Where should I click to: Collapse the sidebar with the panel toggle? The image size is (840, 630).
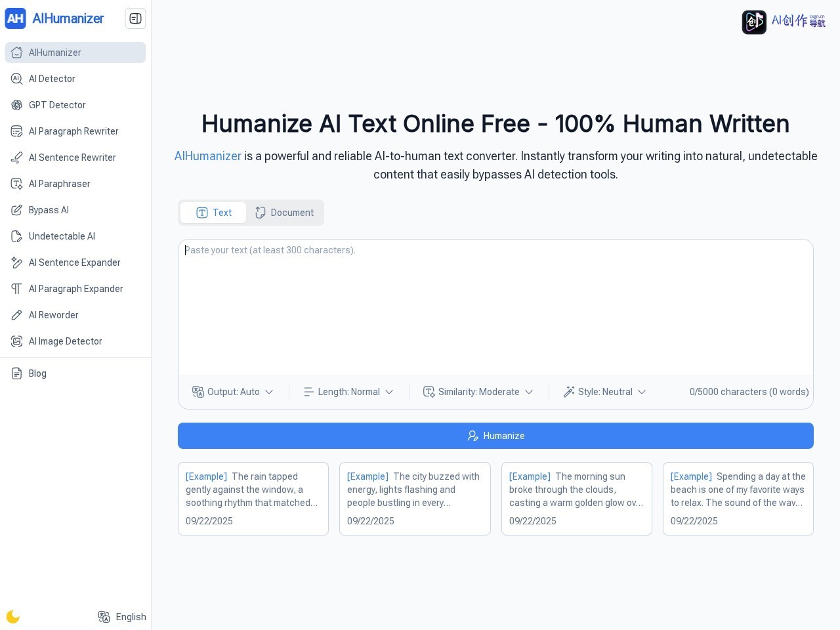pyautogui.click(x=135, y=18)
